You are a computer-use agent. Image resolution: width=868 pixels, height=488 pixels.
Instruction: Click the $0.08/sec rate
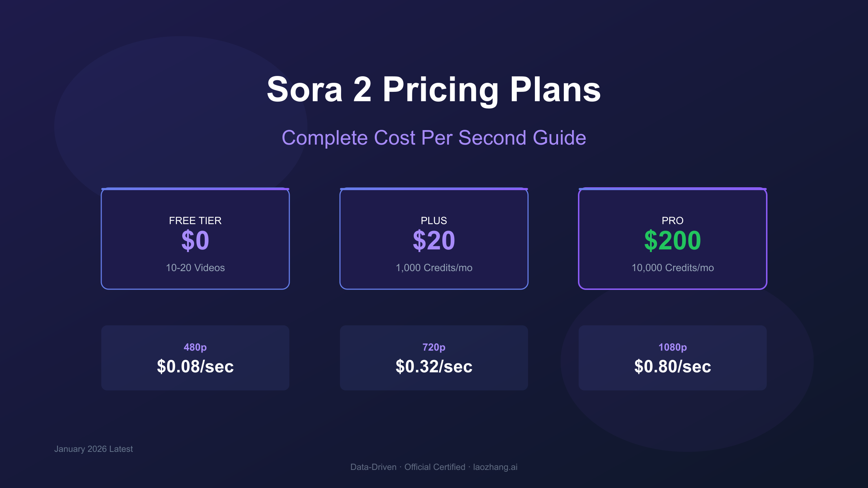click(x=195, y=367)
